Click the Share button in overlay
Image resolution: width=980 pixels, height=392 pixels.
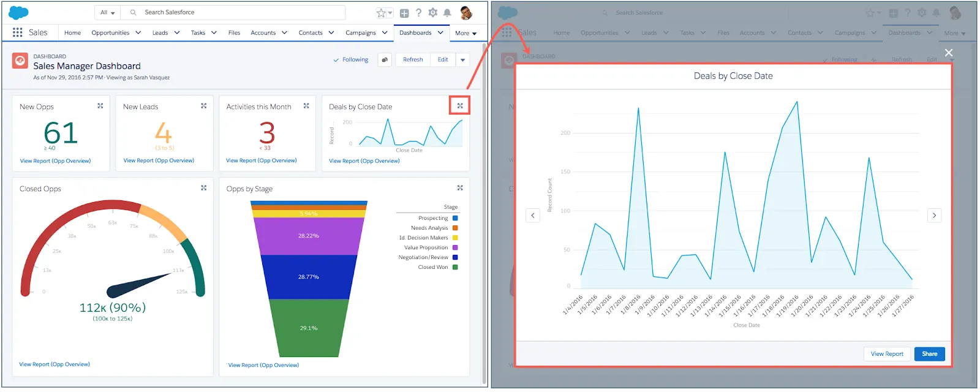[x=930, y=354]
